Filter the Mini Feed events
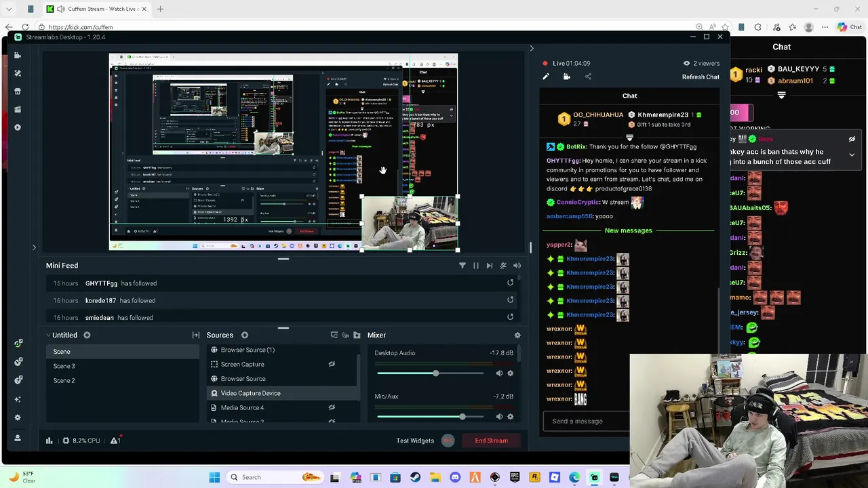The image size is (868, 488). [x=462, y=266]
